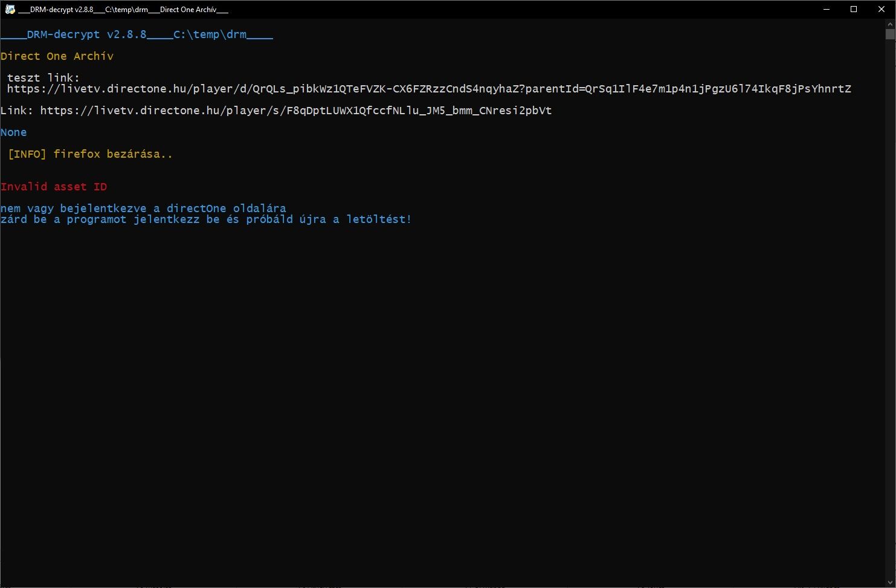Click the scrollbar up arrow
Viewport: 896px width, 588px height.
890,24
